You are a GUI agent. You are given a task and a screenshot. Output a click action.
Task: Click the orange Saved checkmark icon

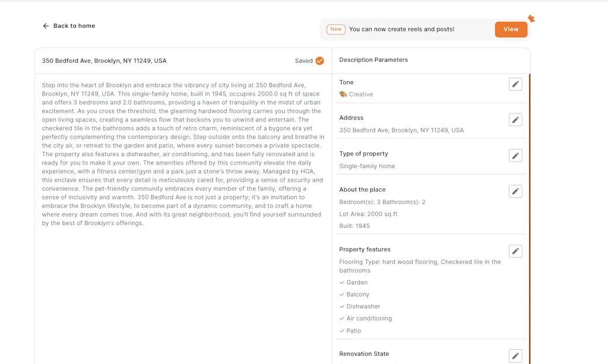[319, 61]
